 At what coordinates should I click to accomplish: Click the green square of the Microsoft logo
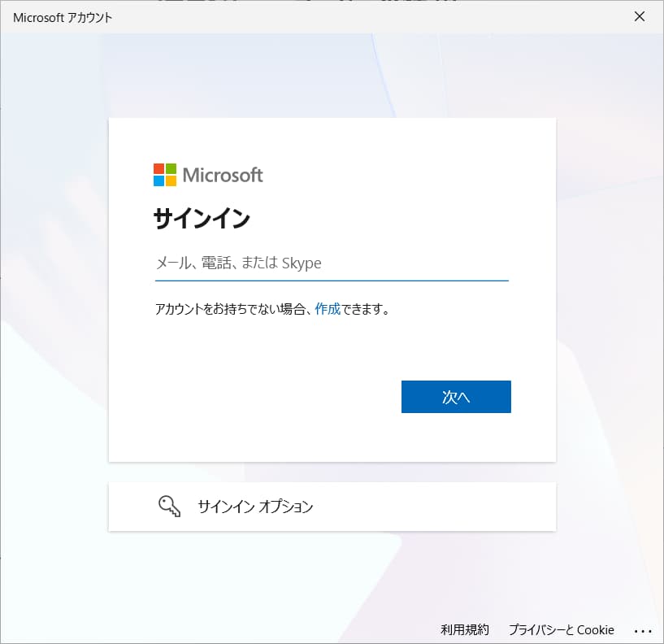pyautogui.click(x=171, y=168)
